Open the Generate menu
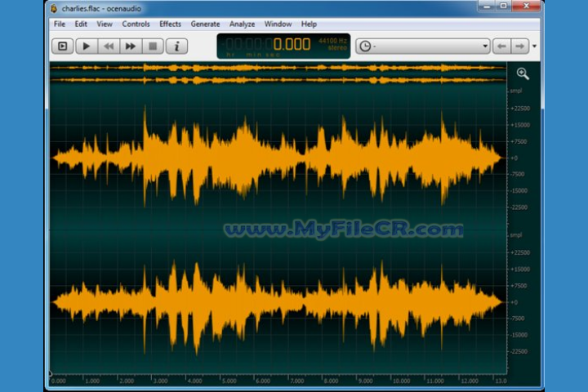The image size is (588, 392). 205,24
